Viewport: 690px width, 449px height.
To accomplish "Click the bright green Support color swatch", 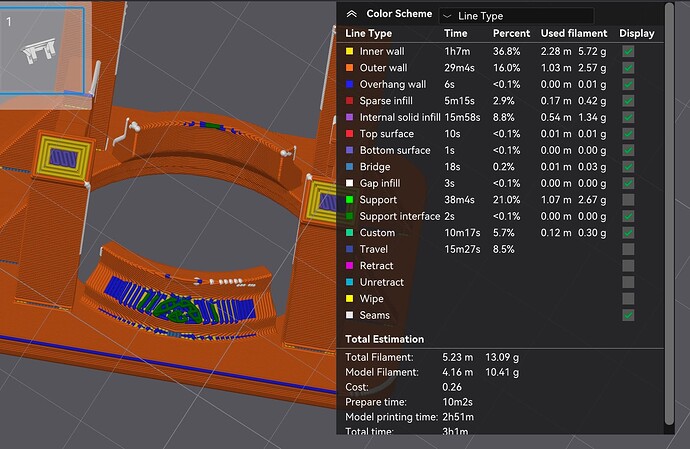I will (x=349, y=199).
